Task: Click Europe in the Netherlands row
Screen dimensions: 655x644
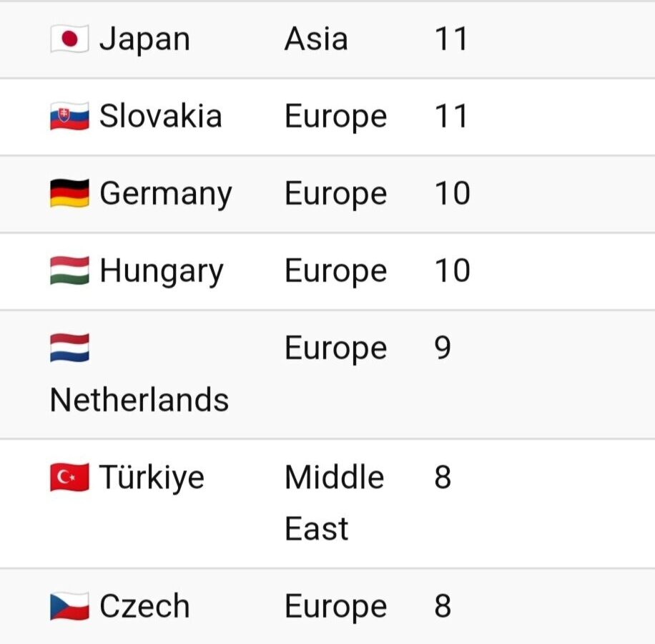Action: click(x=335, y=349)
